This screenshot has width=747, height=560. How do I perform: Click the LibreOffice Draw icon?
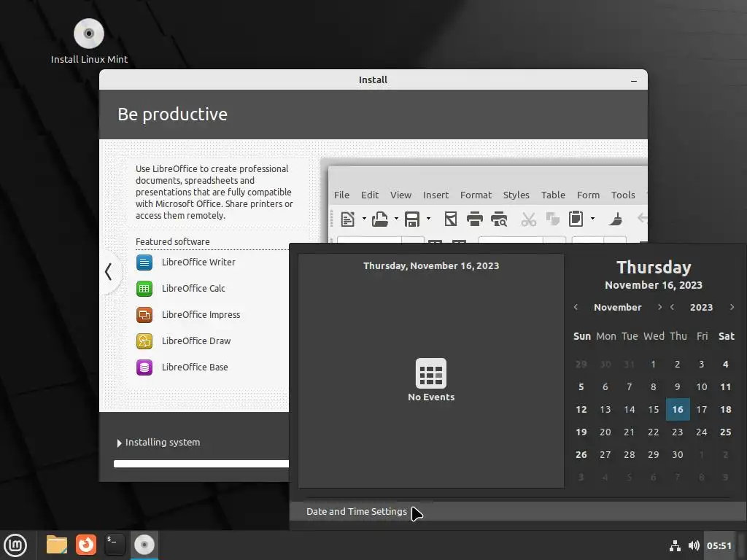coord(144,341)
